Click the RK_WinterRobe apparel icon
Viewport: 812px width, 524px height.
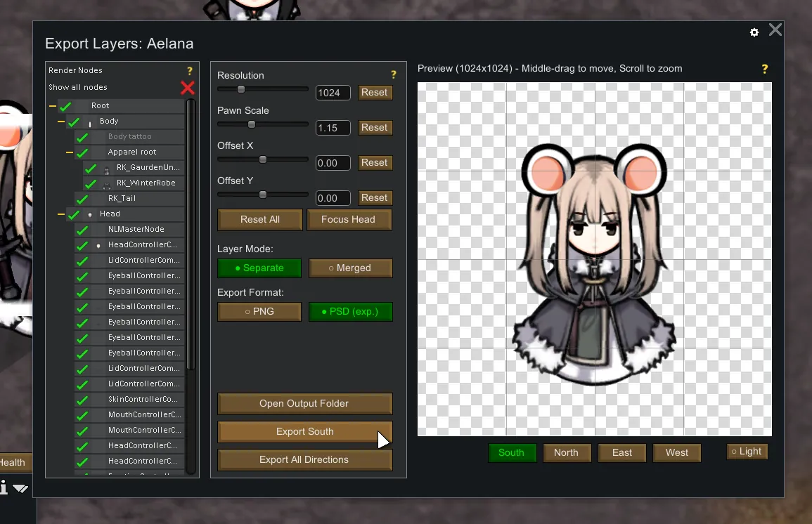point(107,184)
